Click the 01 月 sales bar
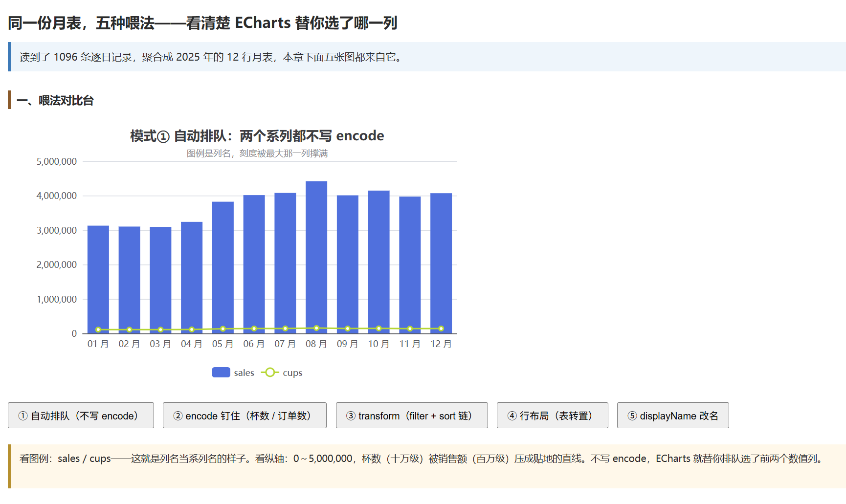 tap(98, 280)
